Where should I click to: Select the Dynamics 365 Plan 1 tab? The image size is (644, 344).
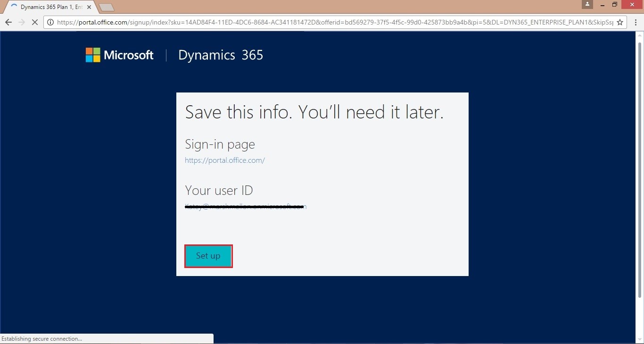[51, 7]
